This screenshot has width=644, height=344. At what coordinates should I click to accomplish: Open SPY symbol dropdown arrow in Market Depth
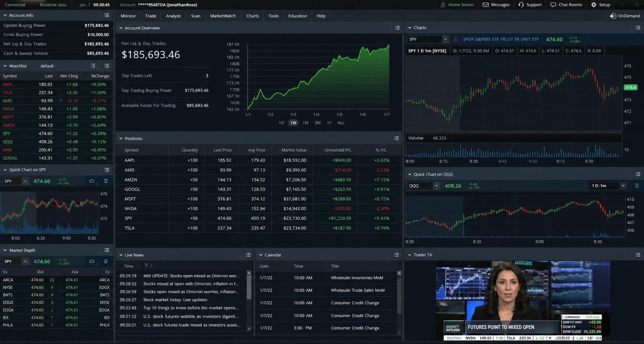[x=25, y=261]
